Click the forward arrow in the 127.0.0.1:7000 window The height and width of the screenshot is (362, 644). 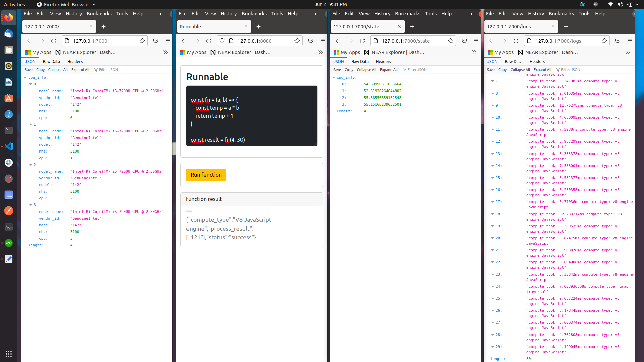click(42, 41)
